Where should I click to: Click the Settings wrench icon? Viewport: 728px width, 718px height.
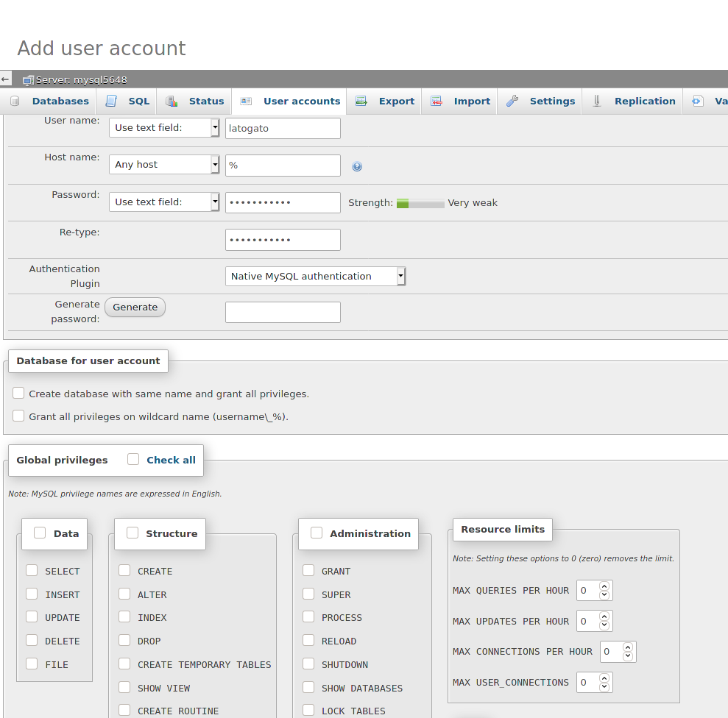pos(512,102)
